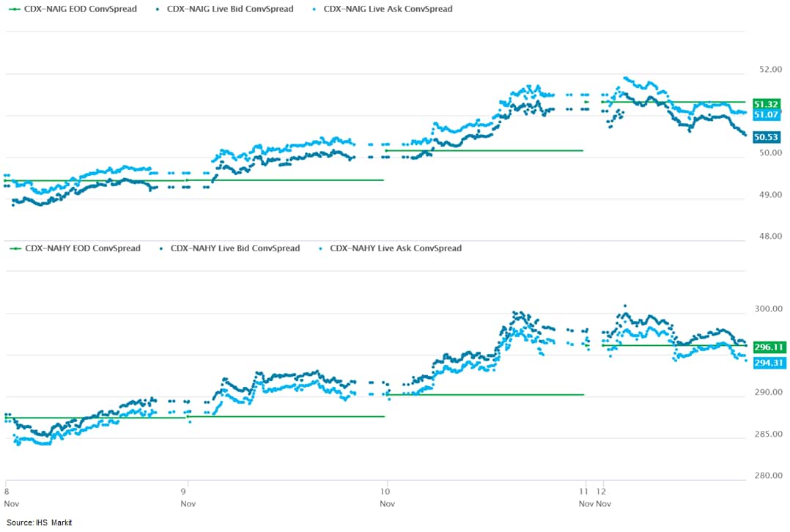
Task: Select the 8 Nov date axis label
Action: tap(10, 498)
